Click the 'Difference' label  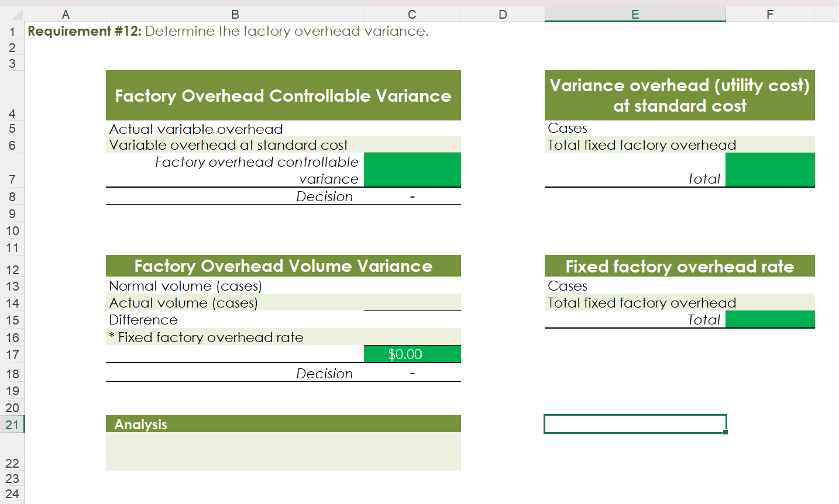pyautogui.click(x=143, y=320)
